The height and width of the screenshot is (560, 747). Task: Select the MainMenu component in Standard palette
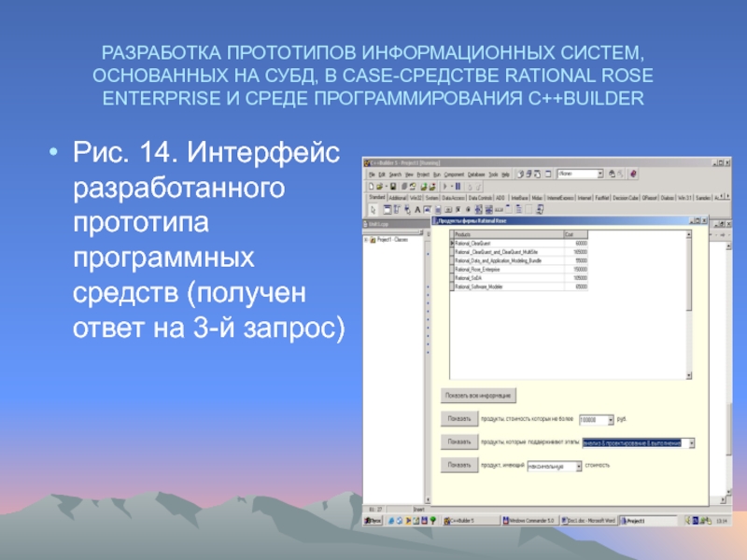398,209
